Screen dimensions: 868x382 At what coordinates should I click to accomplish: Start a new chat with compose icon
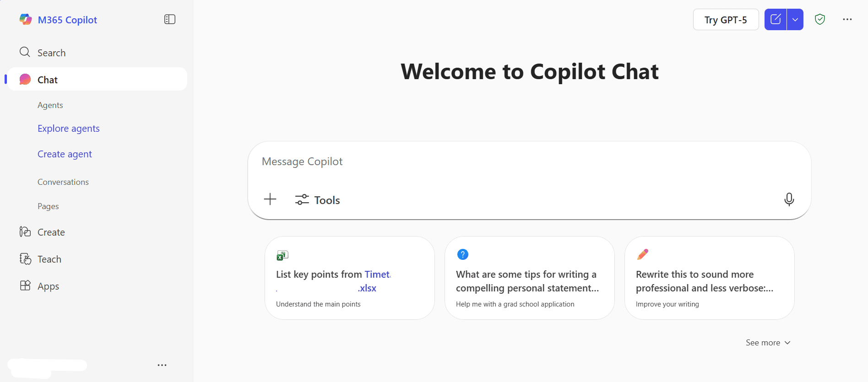tap(776, 20)
